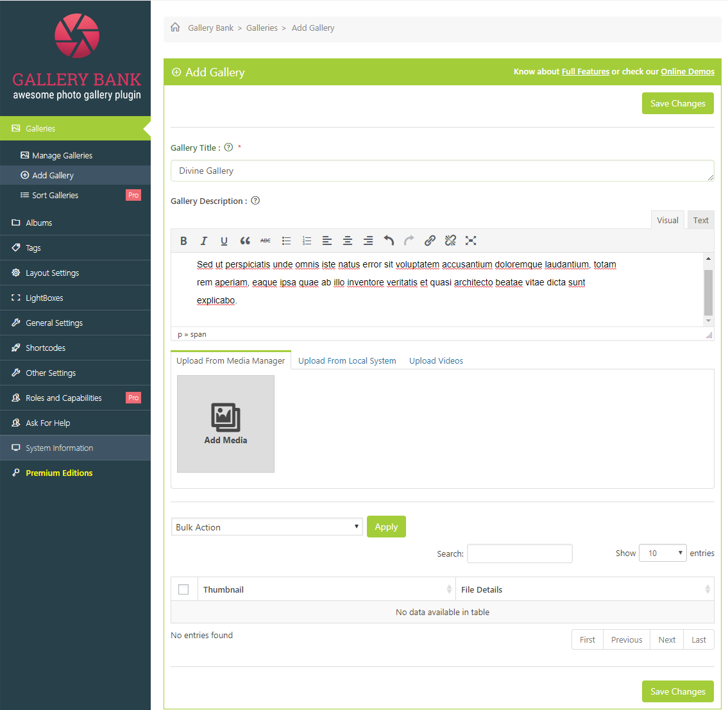Switch to Upload From Local System tab
728x710 pixels.
click(x=347, y=361)
